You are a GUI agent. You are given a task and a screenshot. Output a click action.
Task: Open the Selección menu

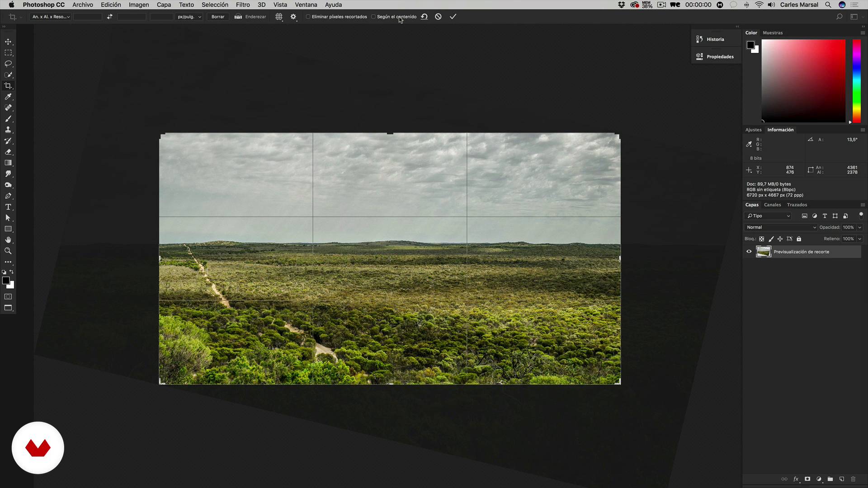pos(215,5)
